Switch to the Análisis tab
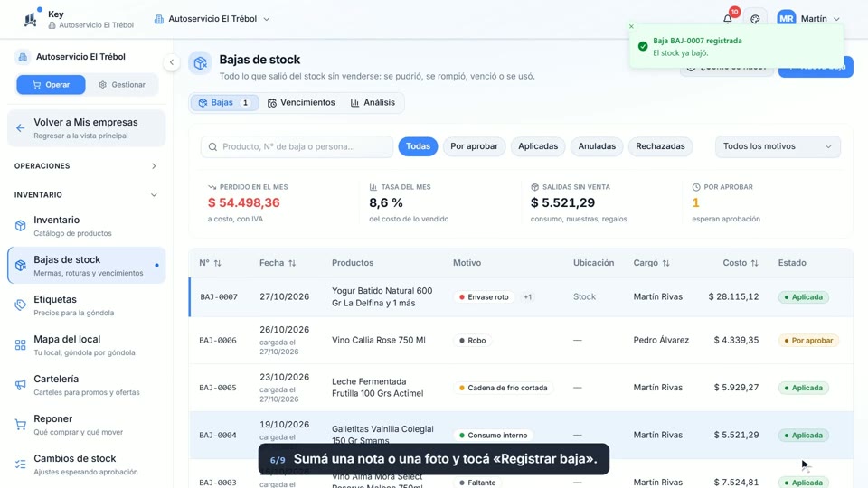 point(373,103)
